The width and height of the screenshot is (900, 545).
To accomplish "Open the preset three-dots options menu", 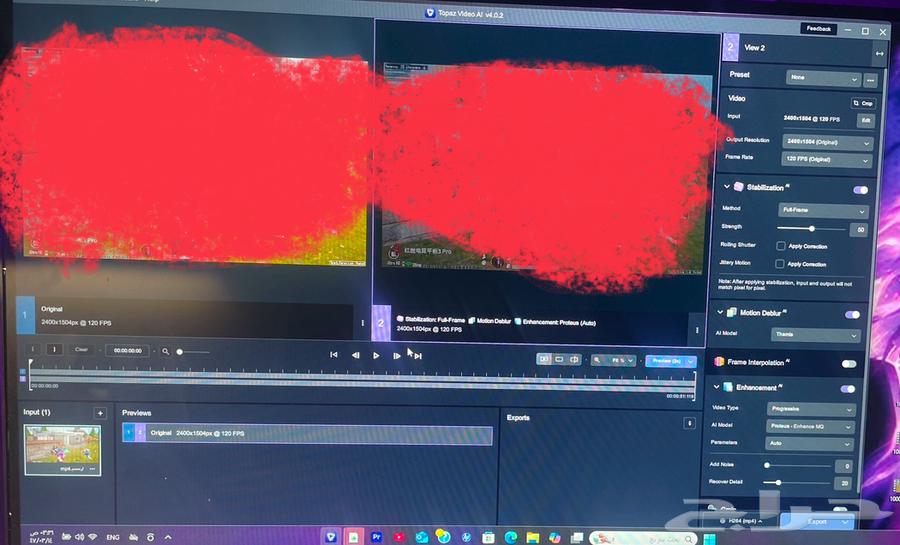I will click(871, 79).
